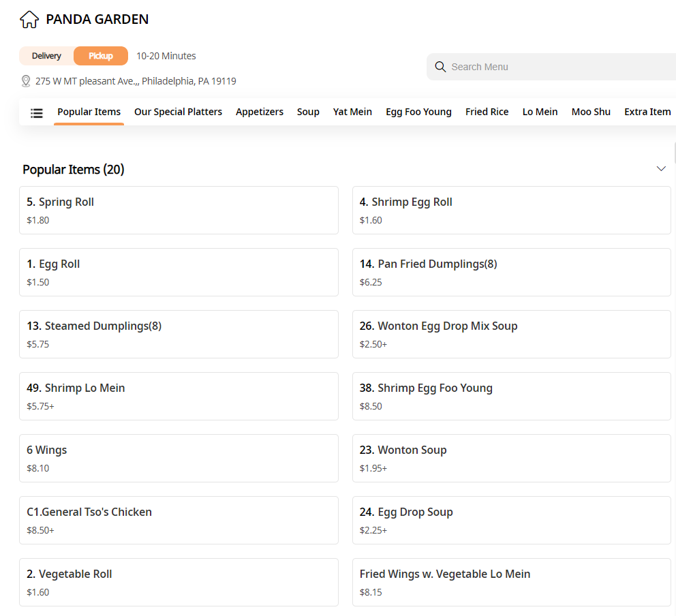The width and height of the screenshot is (676, 616).
Task: Select the Egg Foo Young tab
Action: pos(418,112)
